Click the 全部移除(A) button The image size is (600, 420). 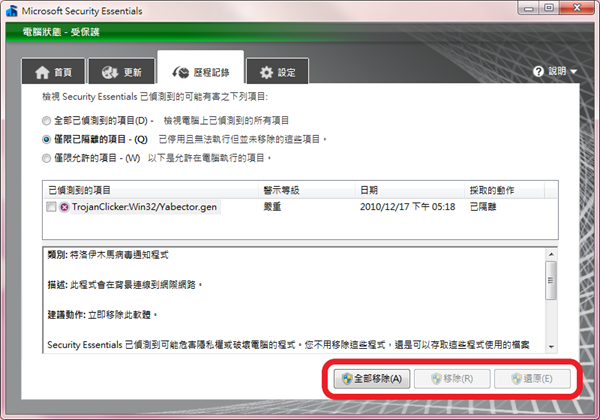[372, 379]
